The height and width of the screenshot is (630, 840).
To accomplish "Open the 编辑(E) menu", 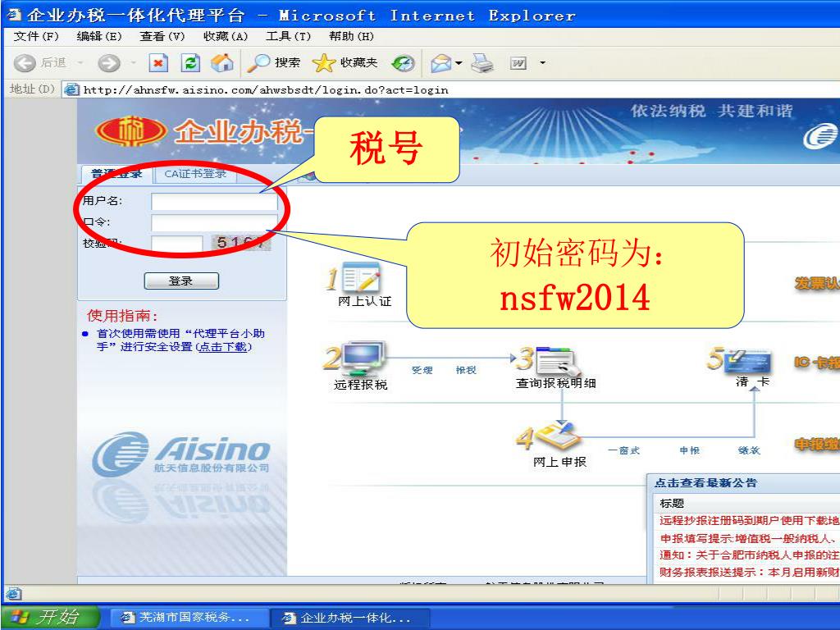I will 99,36.
